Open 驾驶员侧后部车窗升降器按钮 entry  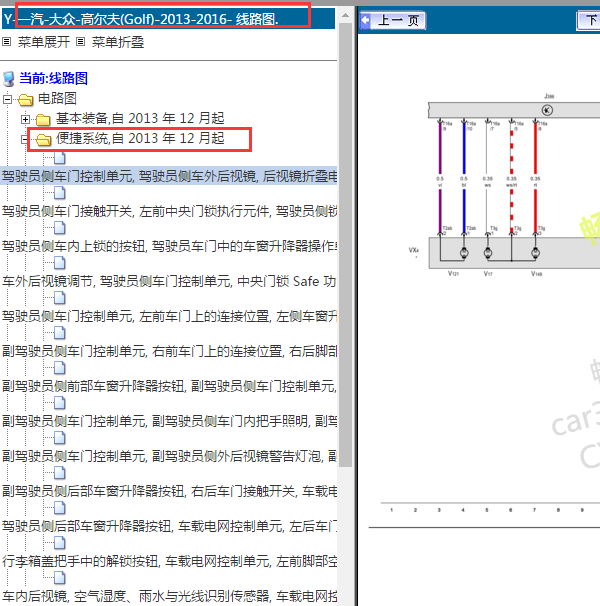click(x=169, y=526)
